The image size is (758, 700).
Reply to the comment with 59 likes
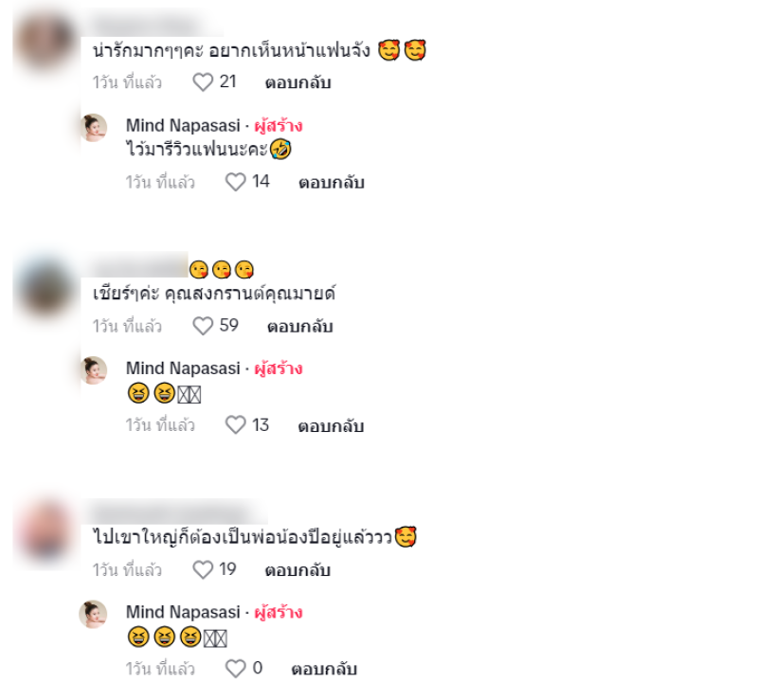coord(300,326)
